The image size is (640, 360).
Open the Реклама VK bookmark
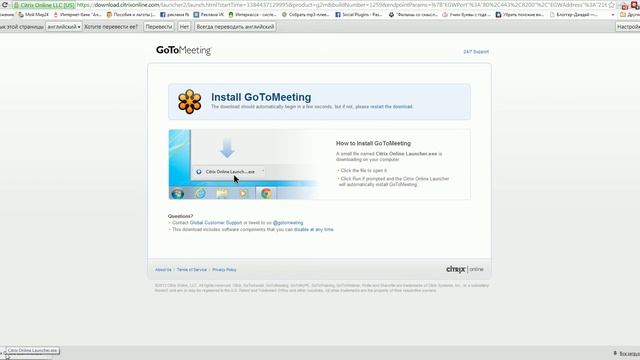(209, 15)
